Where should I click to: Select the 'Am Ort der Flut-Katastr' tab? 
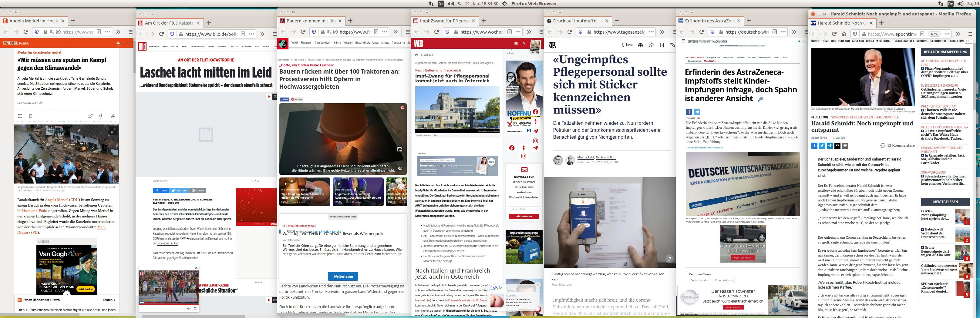tap(170, 23)
